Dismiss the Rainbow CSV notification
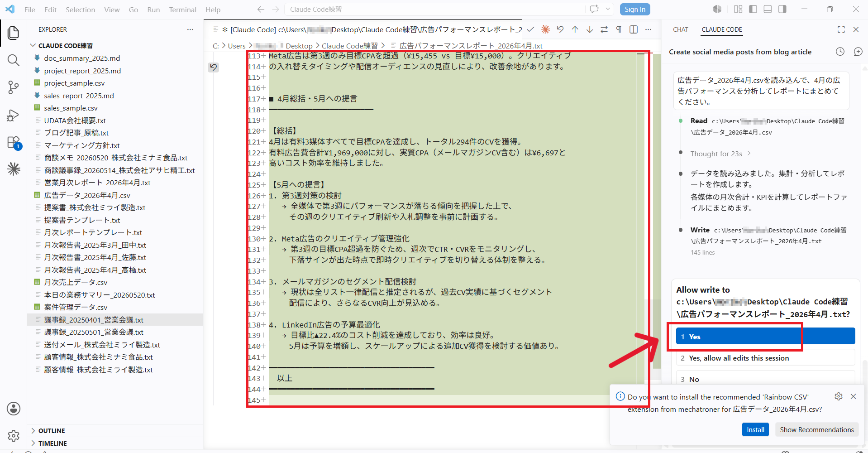The image size is (868, 453). [854, 396]
